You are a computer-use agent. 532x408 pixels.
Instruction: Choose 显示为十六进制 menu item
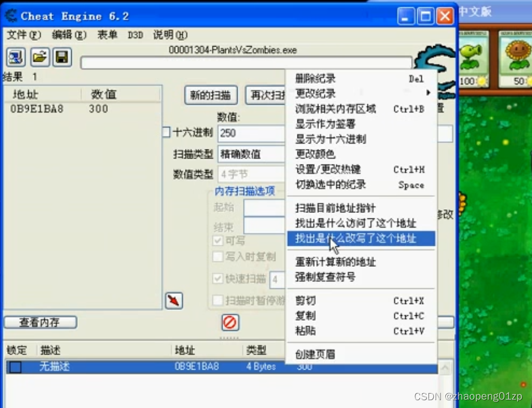click(x=361, y=139)
